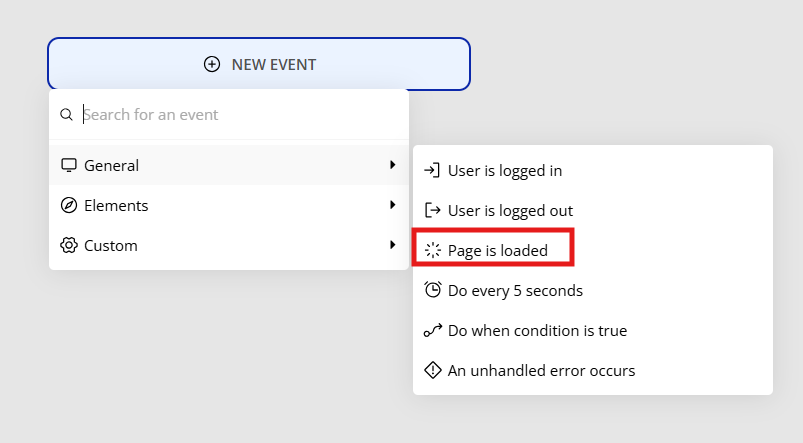Click the NEW EVENT button
Screen dimensions: 803x443
[259, 65]
